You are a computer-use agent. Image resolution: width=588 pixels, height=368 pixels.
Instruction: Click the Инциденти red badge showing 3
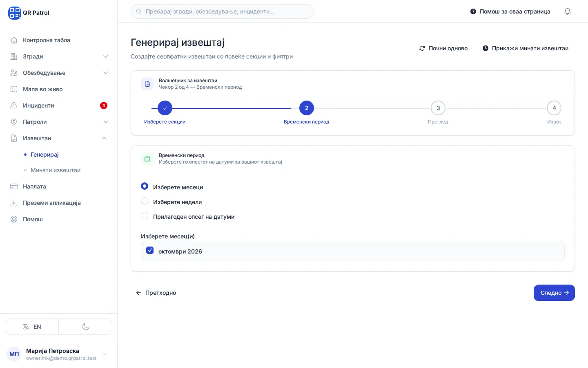[x=104, y=105]
